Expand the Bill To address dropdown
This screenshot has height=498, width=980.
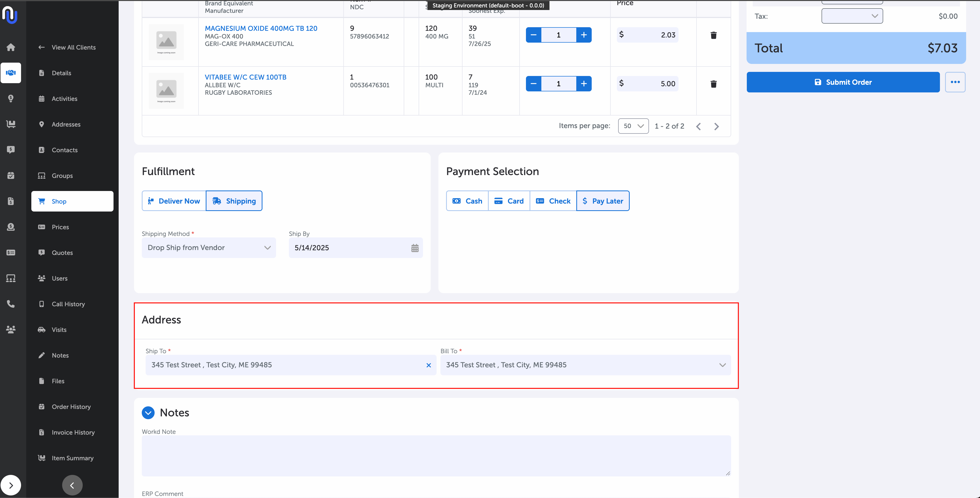(x=722, y=365)
